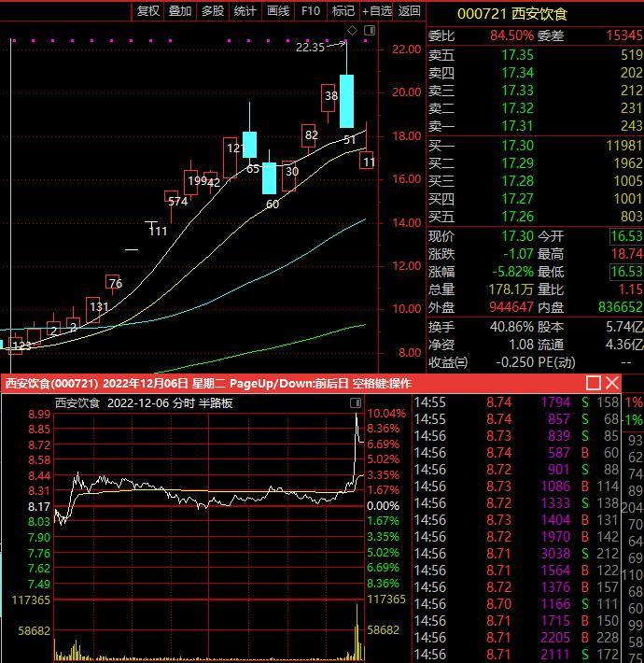Image resolution: width=644 pixels, height=663 pixels.
Task: Click the 22.00 price axis label
Action: [x=407, y=49]
